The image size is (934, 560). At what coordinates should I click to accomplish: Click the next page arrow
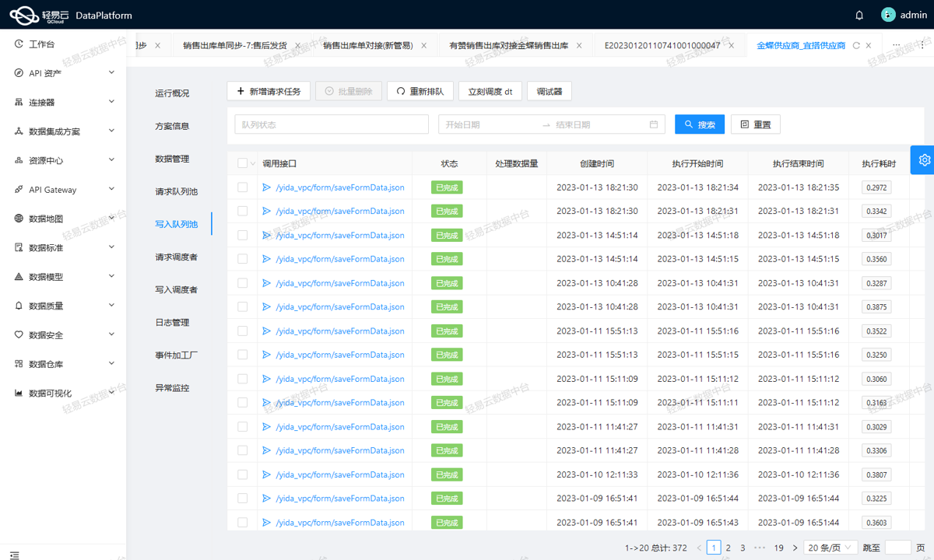click(x=795, y=548)
